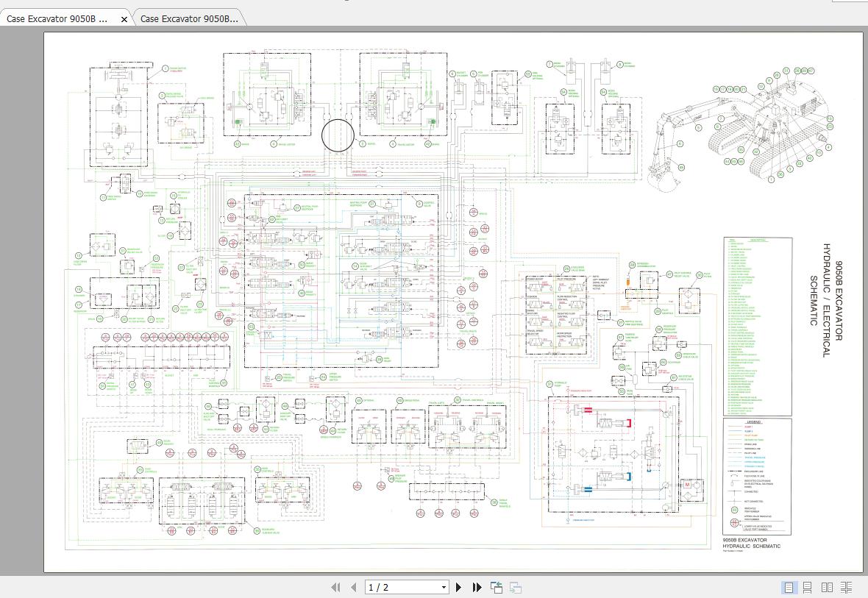This screenshot has width=868, height=598.
Task: Open the page number dropdown
Action: point(444,587)
